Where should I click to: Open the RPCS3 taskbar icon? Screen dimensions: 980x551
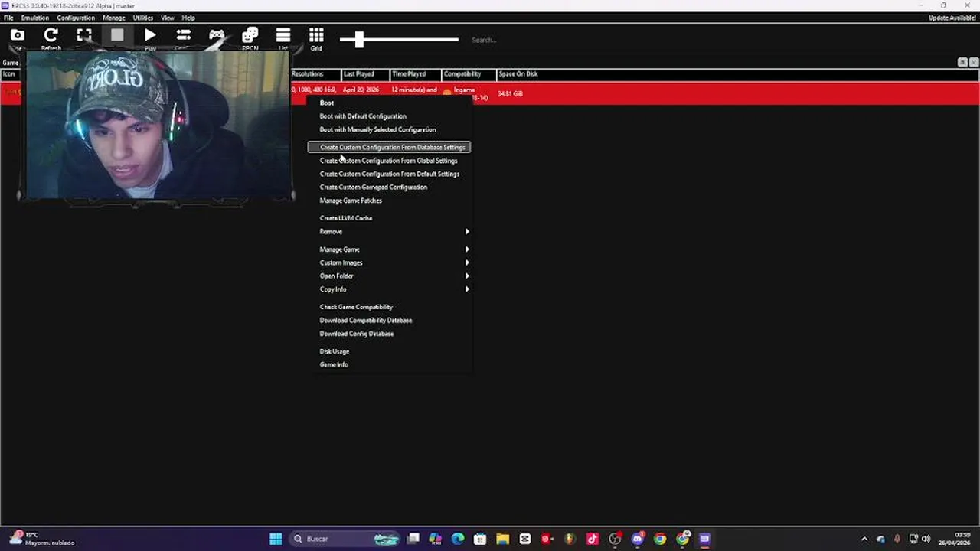coord(704,539)
